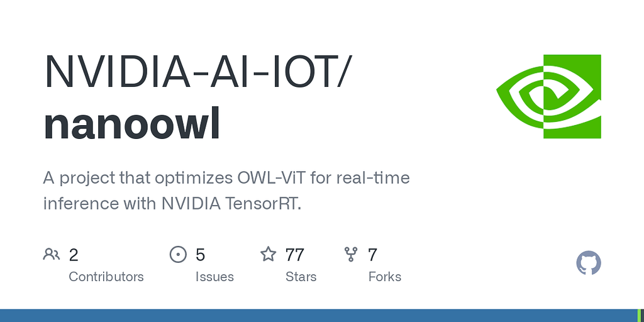Click the GitHub octocat icon
644x322 pixels.
(x=589, y=263)
